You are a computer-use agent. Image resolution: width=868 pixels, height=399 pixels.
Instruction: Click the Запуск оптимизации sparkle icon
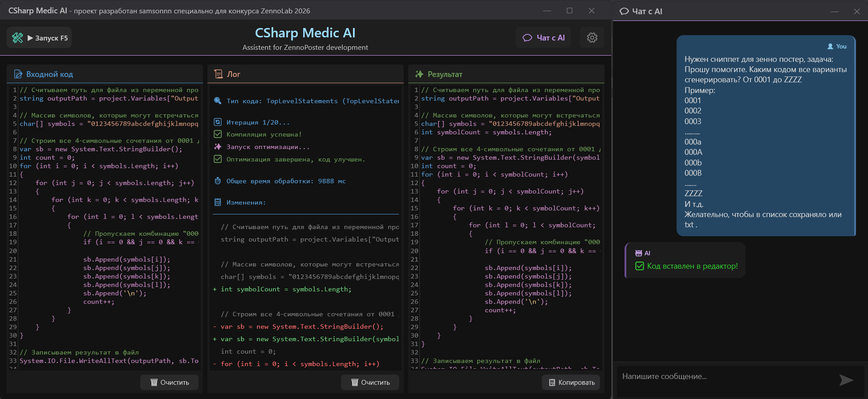click(x=218, y=147)
